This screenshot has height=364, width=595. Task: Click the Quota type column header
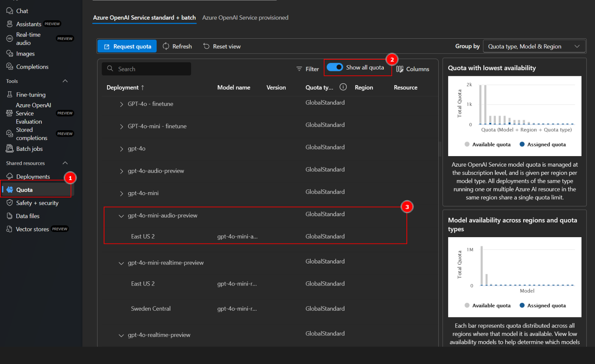coord(319,87)
